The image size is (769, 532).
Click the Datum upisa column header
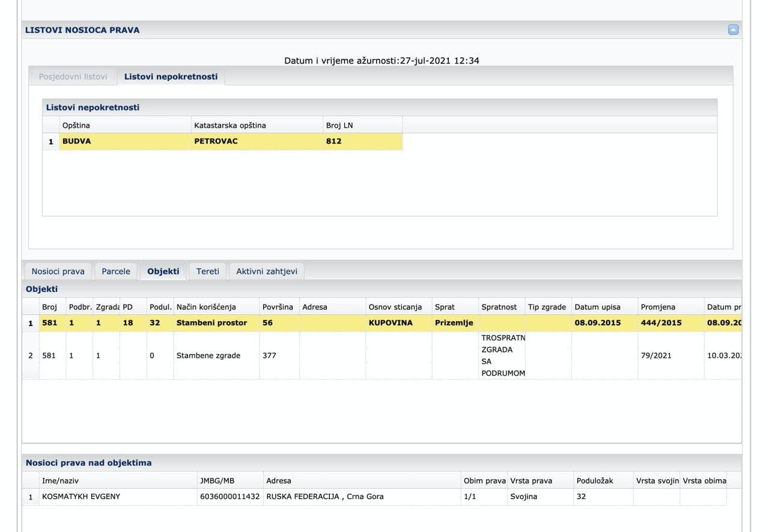click(x=597, y=307)
